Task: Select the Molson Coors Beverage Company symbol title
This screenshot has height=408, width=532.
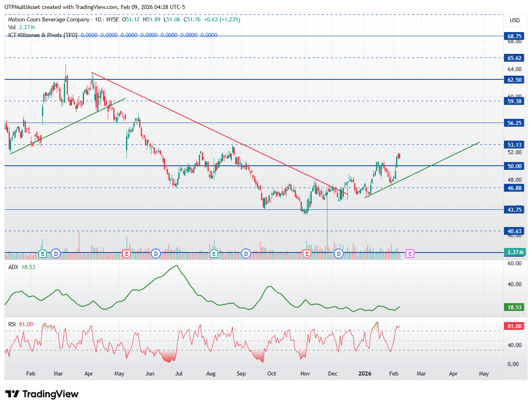Action: (49, 19)
